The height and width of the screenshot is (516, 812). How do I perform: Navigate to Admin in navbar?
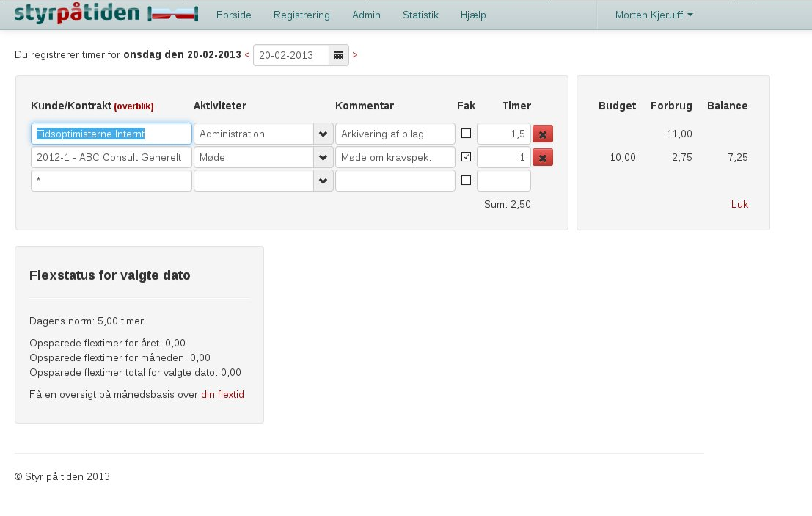coord(366,15)
